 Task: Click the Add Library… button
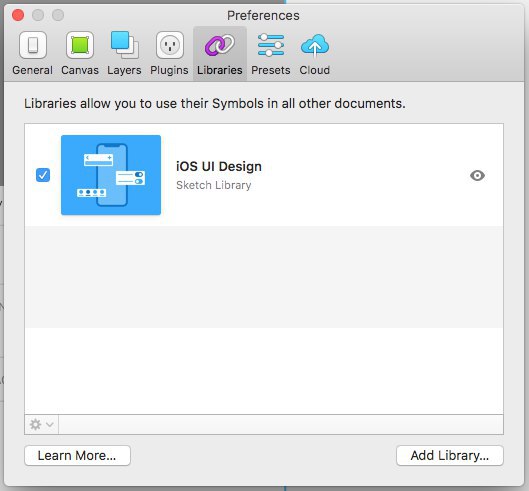pyautogui.click(x=450, y=456)
